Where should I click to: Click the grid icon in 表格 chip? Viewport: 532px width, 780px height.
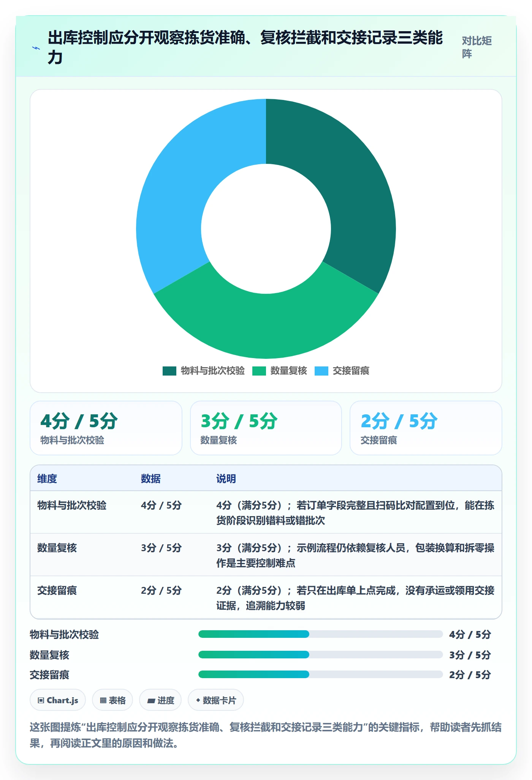tap(103, 701)
